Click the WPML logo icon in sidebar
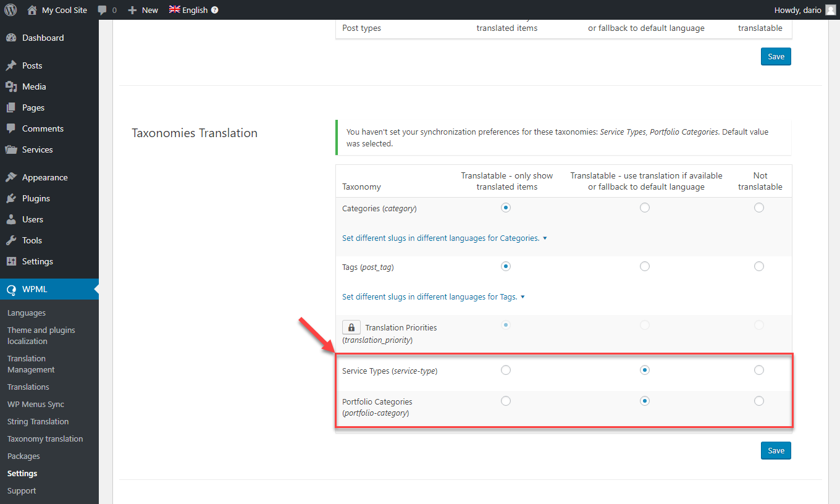Image resolution: width=840 pixels, height=504 pixels. 11,289
